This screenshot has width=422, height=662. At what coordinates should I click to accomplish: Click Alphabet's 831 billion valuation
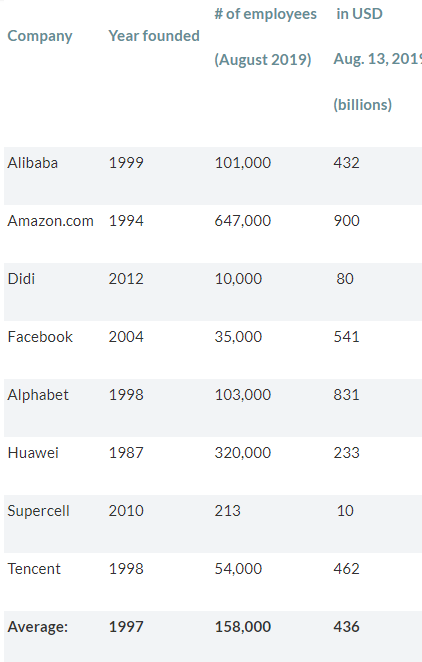(346, 395)
